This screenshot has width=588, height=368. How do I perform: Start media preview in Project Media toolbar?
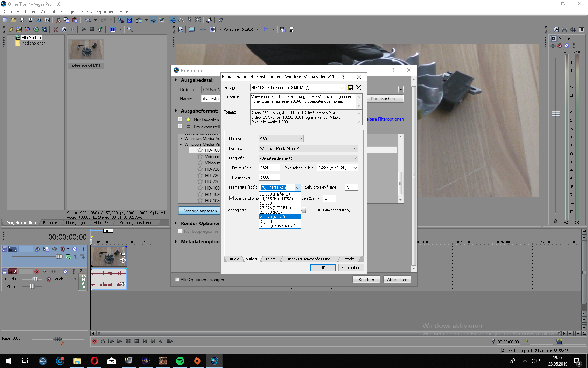click(84, 29)
